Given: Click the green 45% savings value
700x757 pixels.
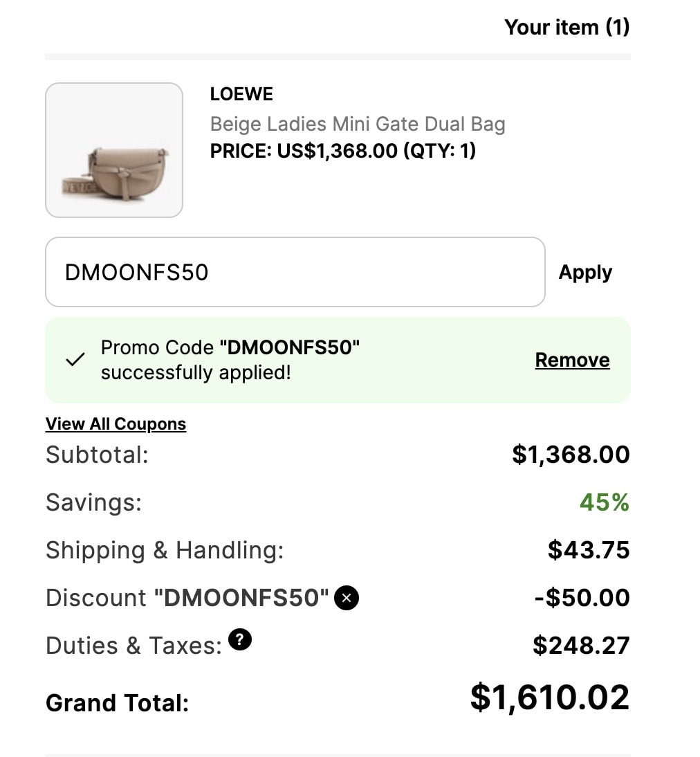Looking at the screenshot, I should (x=605, y=502).
